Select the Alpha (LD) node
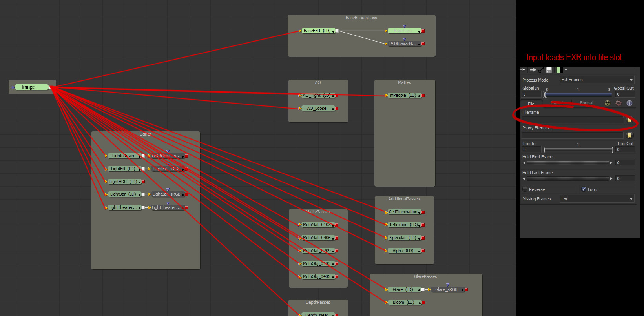 [x=404, y=251]
